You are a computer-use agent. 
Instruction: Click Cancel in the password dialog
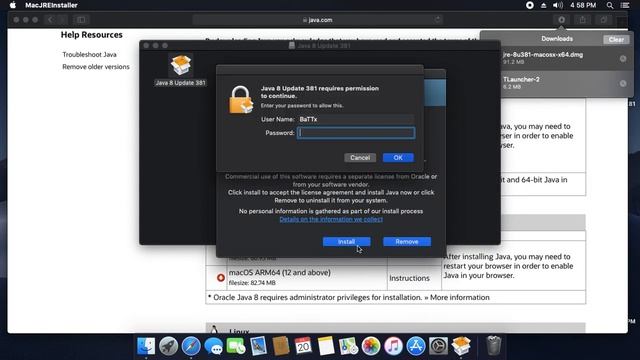click(360, 158)
